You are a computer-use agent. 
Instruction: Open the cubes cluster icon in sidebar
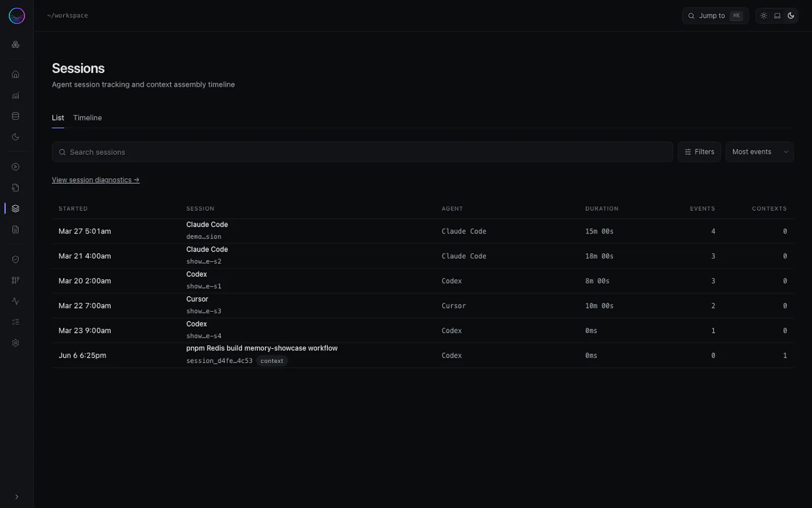click(16, 45)
